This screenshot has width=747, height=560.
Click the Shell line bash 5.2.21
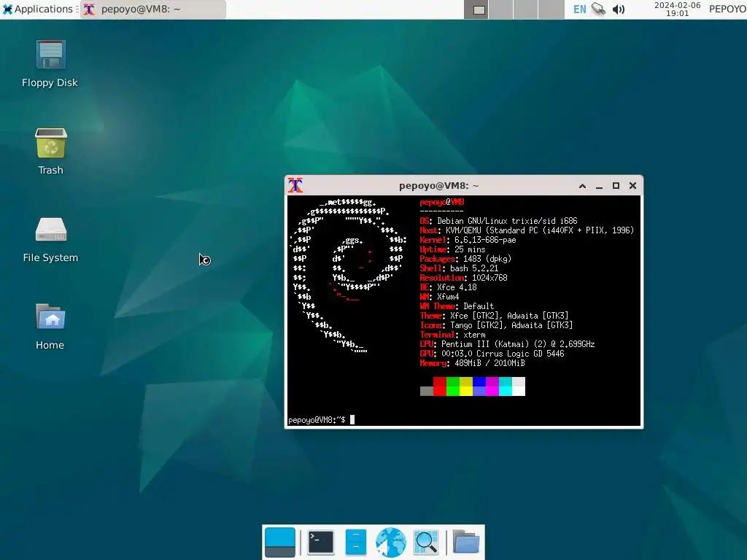pyautogui.click(x=459, y=268)
